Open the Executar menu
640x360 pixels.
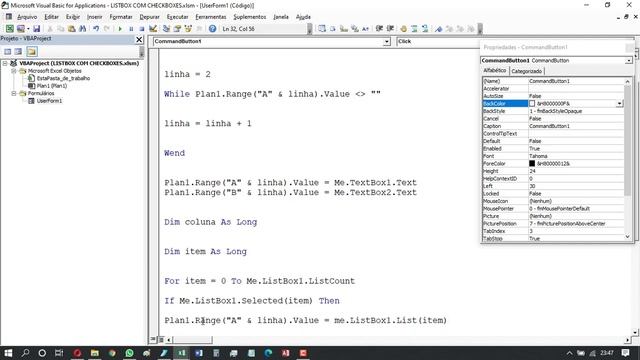click(178, 17)
